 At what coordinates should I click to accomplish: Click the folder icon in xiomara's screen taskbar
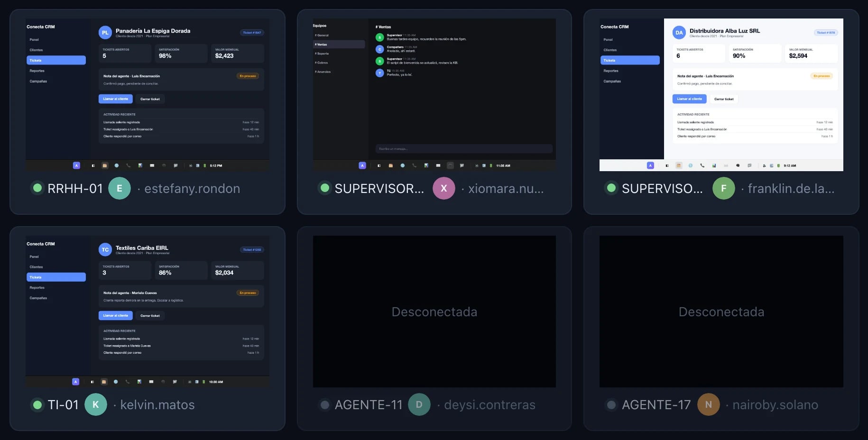click(x=391, y=165)
